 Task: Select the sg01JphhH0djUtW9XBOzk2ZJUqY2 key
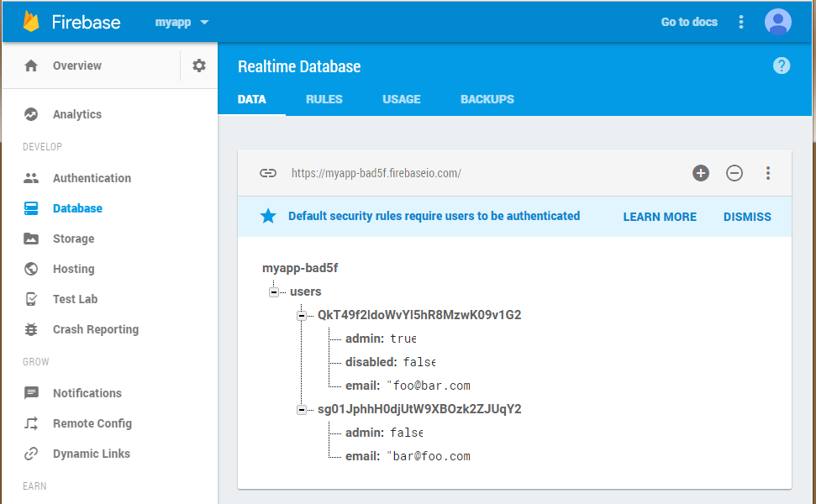point(419,409)
